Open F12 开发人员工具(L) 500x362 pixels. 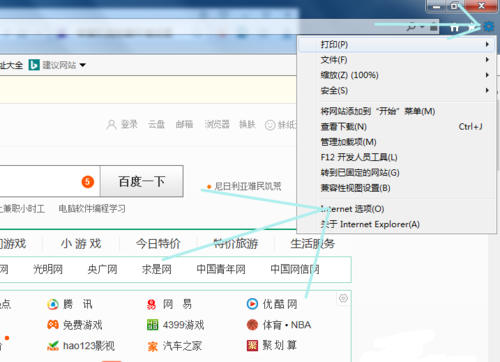coord(396,157)
